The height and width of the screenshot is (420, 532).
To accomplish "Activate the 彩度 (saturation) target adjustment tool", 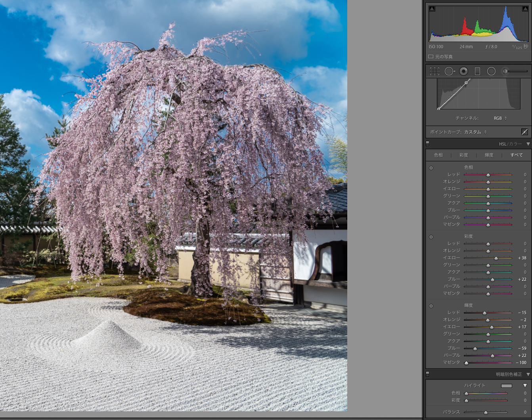I will (431, 237).
